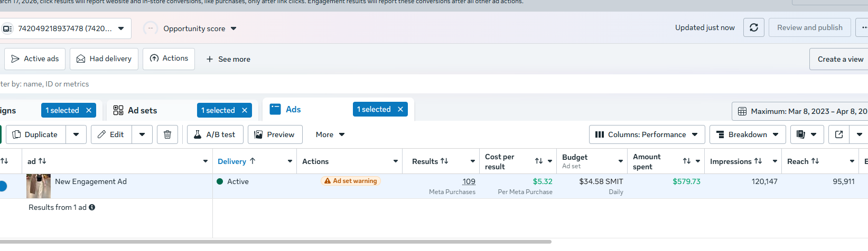Click the refresh data icon
This screenshot has height=251, width=868.
pos(753,27)
